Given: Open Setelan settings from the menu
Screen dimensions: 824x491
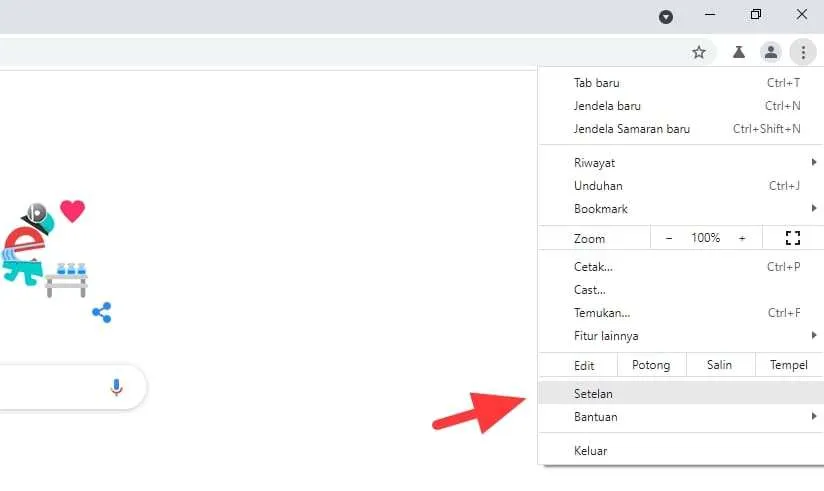Looking at the screenshot, I should 681,394.
